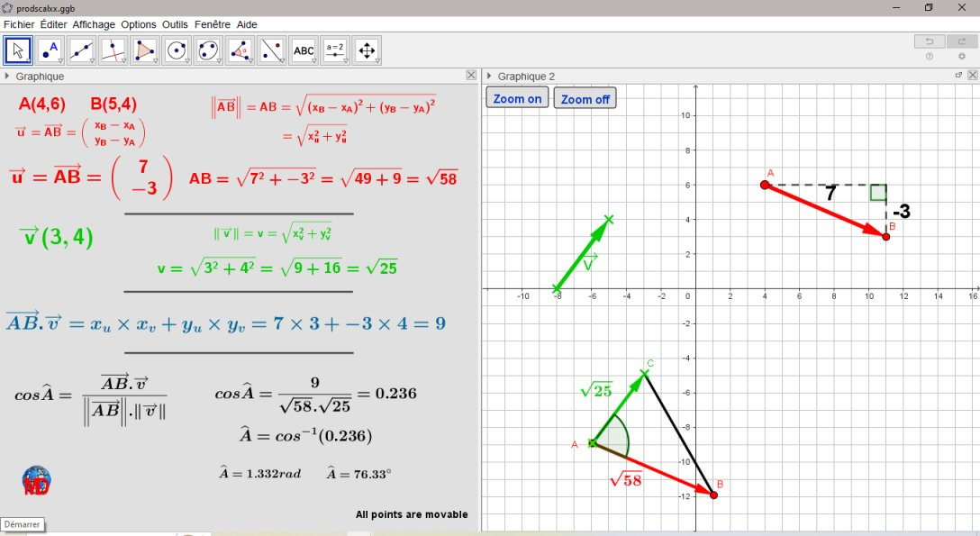Select the Reflect about line tool
Viewport: 980px width, 536px height.
(271, 50)
